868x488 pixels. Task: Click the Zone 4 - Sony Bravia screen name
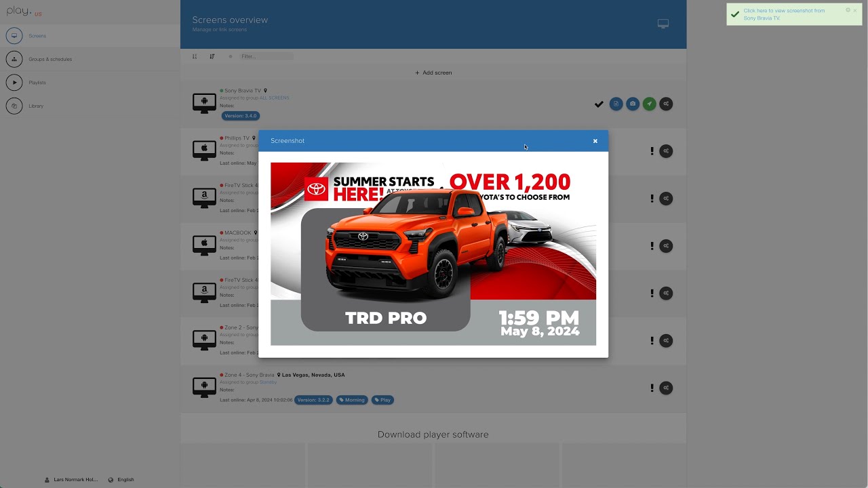(250, 375)
